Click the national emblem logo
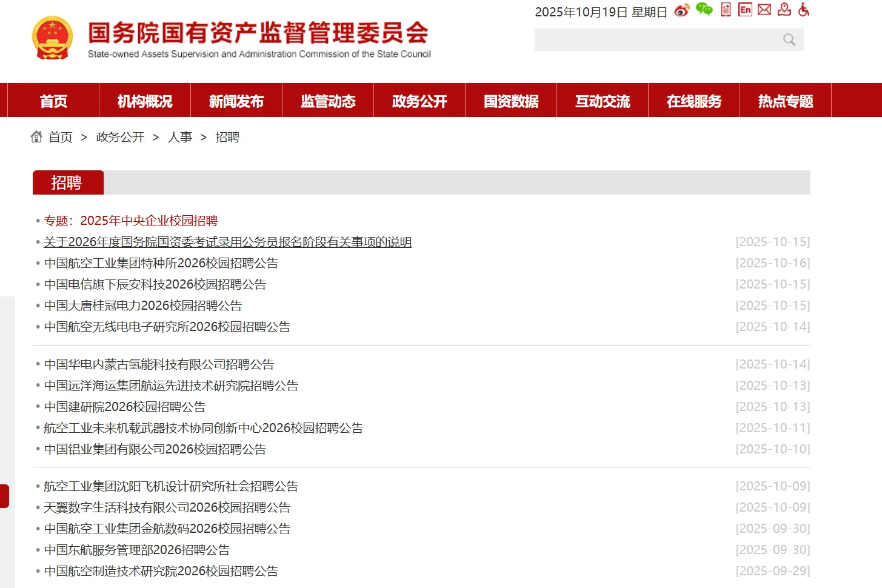Screen dimensions: 882x588 pyautogui.click(x=52, y=38)
